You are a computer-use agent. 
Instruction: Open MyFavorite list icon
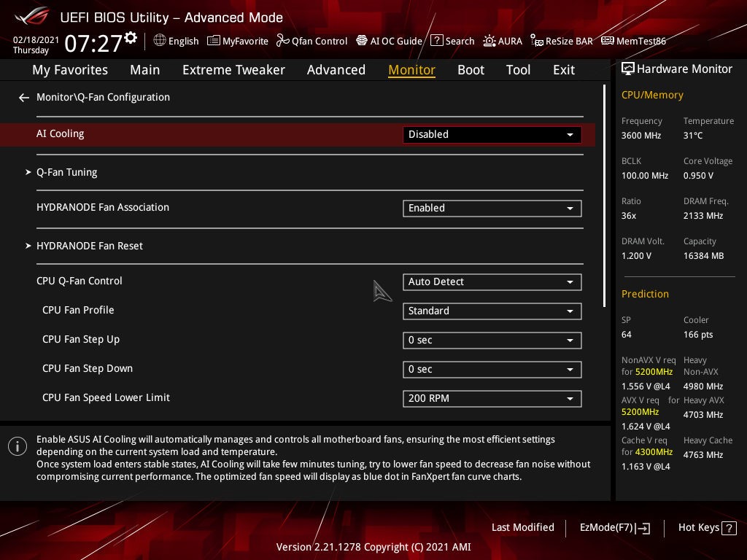pos(214,41)
